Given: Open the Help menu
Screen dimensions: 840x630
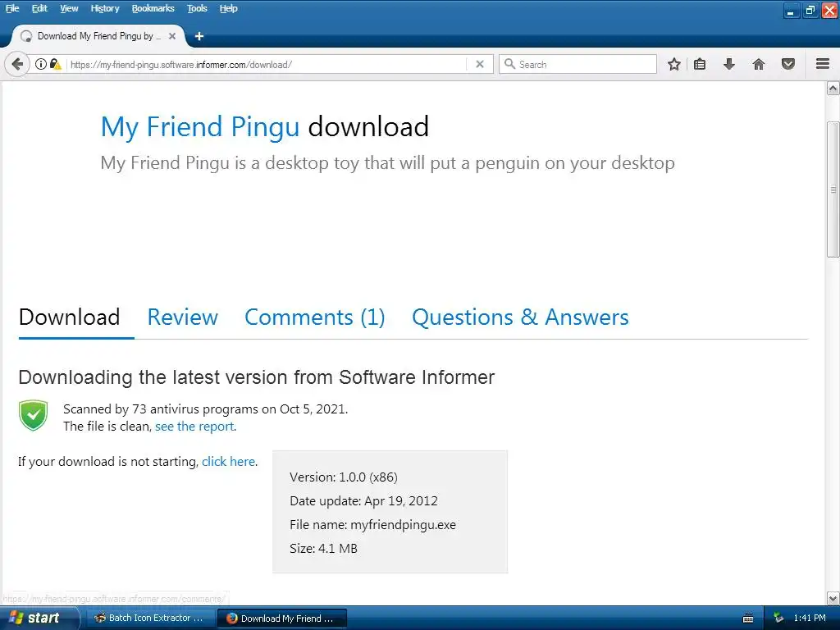Looking at the screenshot, I should 228,8.
